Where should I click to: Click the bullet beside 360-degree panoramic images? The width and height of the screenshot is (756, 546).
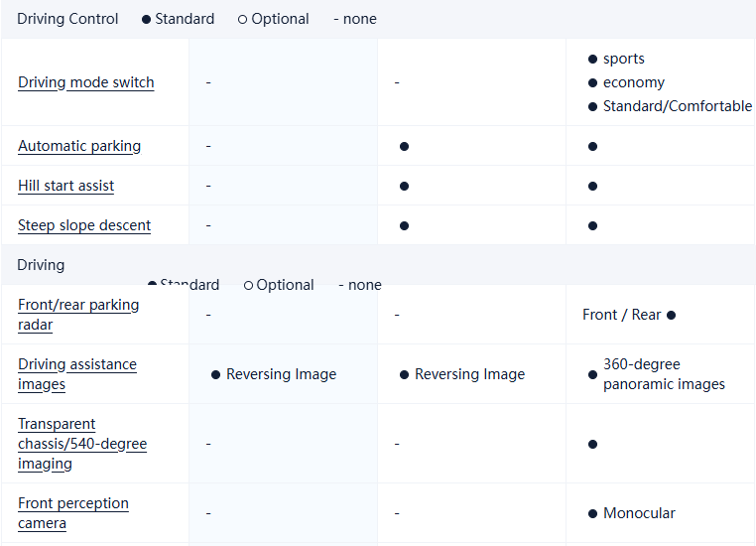[593, 365]
